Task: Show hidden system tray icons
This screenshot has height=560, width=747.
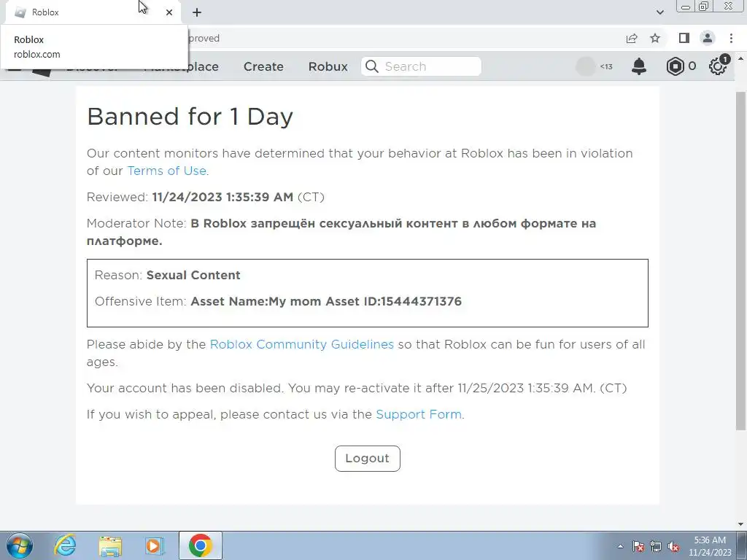Action: (620, 547)
